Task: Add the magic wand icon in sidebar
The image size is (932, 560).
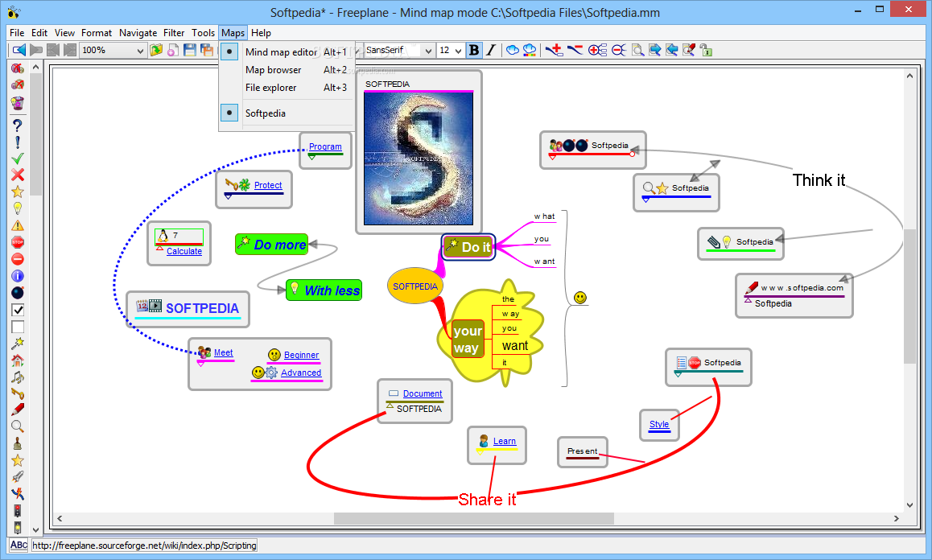Action: (x=17, y=343)
